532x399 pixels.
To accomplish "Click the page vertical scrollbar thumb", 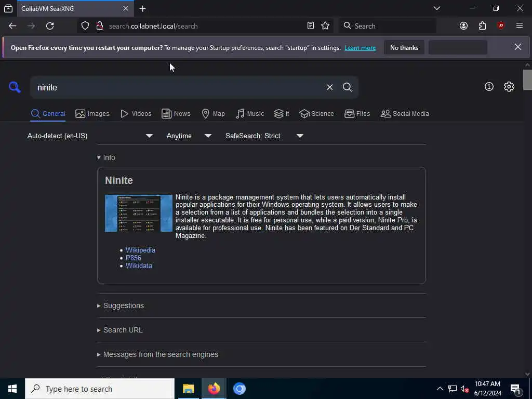I will [527, 79].
